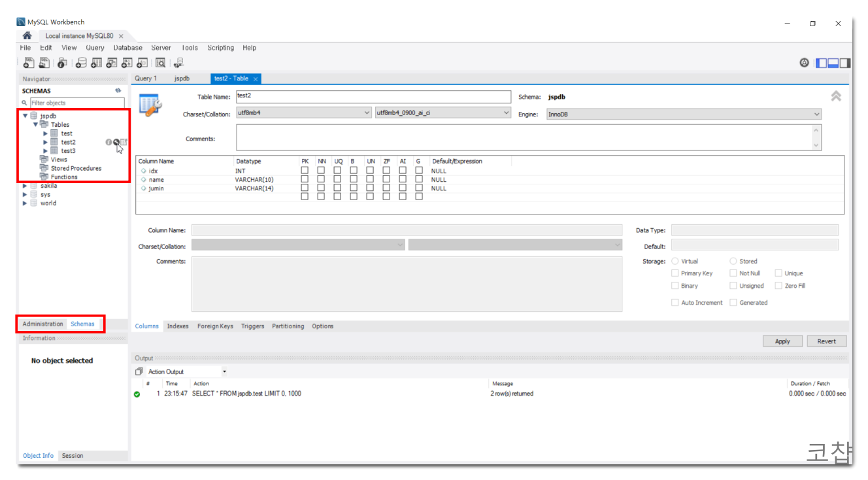Switch to the Administration tab
This screenshot has height=480, width=868.
[x=43, y=324]
